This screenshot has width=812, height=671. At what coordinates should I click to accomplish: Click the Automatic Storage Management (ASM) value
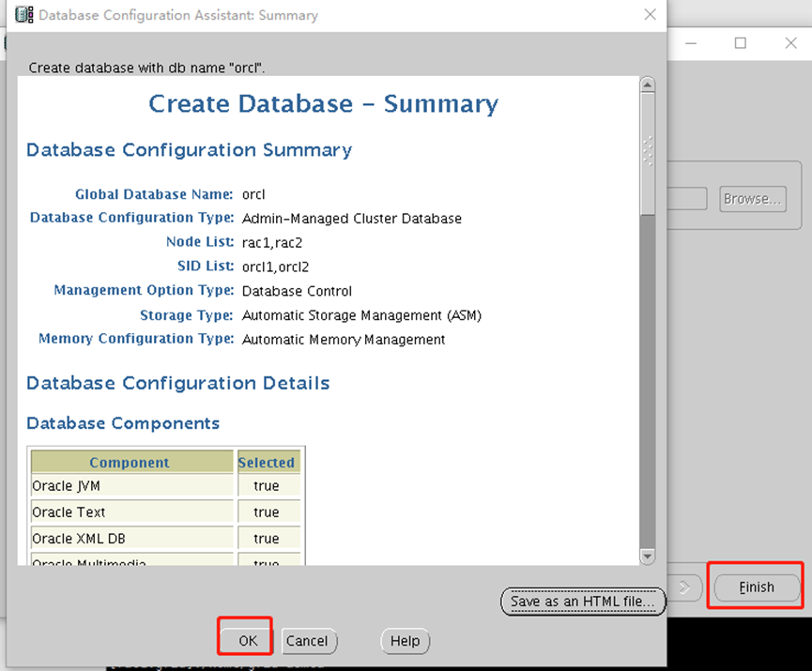tap(361, 315)
